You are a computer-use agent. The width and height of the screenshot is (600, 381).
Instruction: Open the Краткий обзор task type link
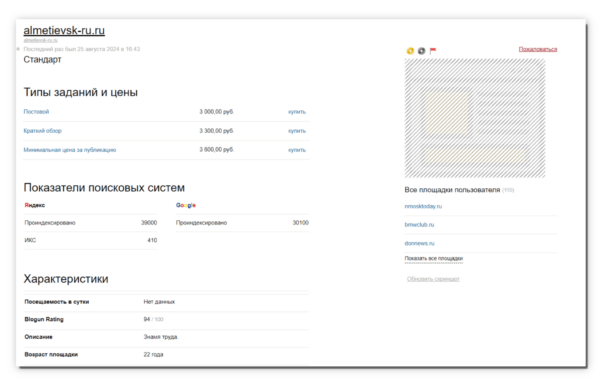point(42,131)
